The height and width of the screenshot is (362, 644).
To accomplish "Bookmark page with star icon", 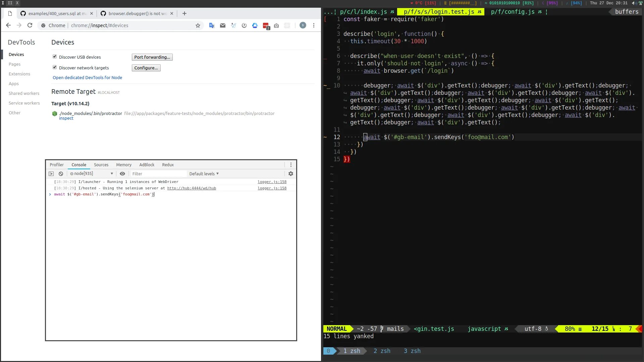I will click(x=198, y=25).
